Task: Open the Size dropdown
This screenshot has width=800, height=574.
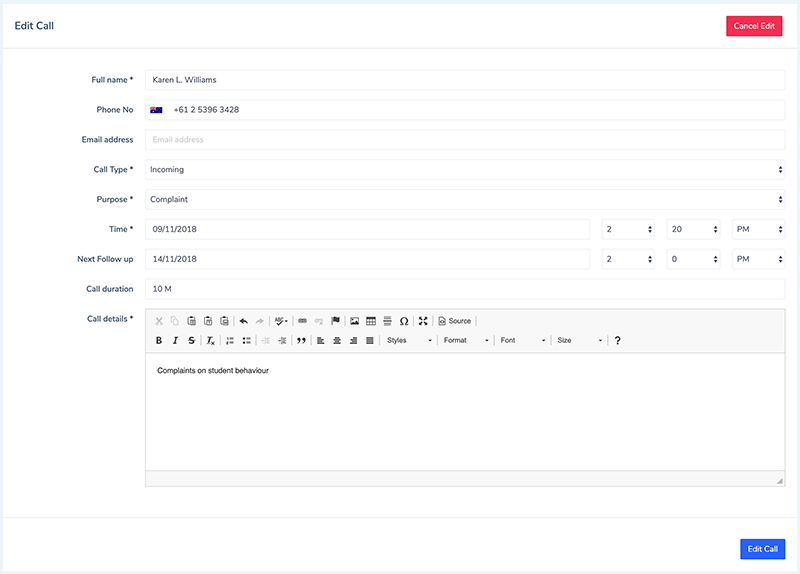Action: [580, 340]
